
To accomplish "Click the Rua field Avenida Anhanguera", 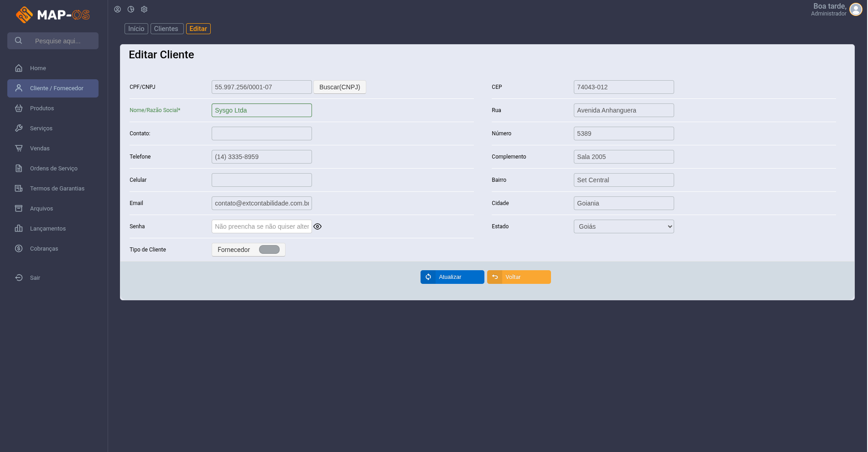I will (624, 110).
